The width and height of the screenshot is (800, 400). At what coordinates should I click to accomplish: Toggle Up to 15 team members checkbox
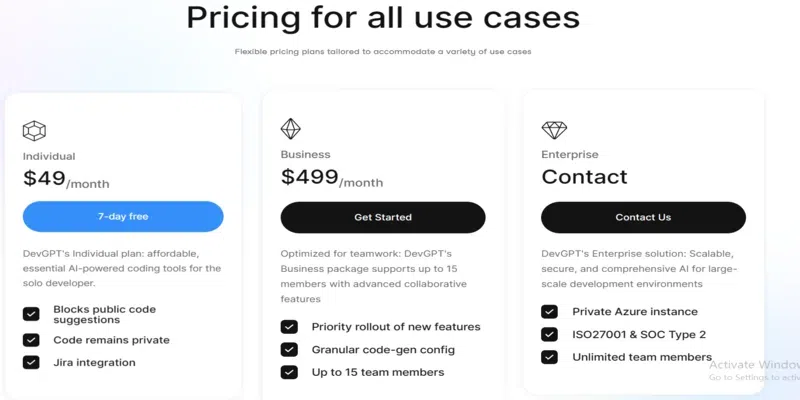[289, 372]
